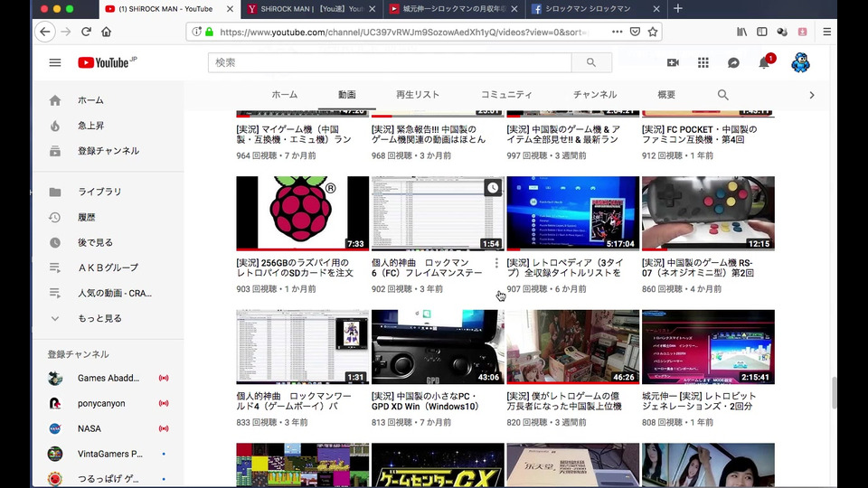868x488 pixels.
Task: Open the コミュニティ tab
Action: coord(506,95)
